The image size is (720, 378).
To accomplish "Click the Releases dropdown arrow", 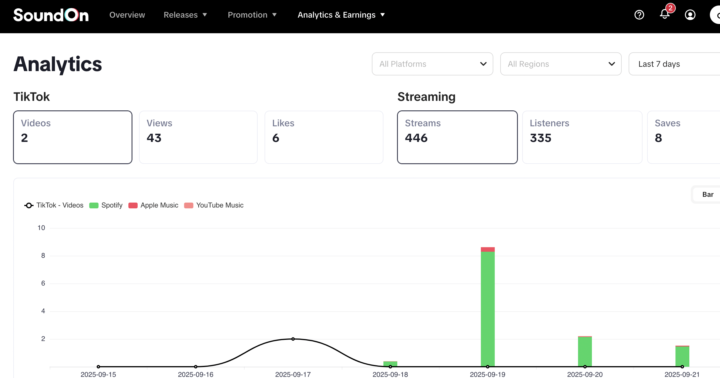I will pos(205,15).
